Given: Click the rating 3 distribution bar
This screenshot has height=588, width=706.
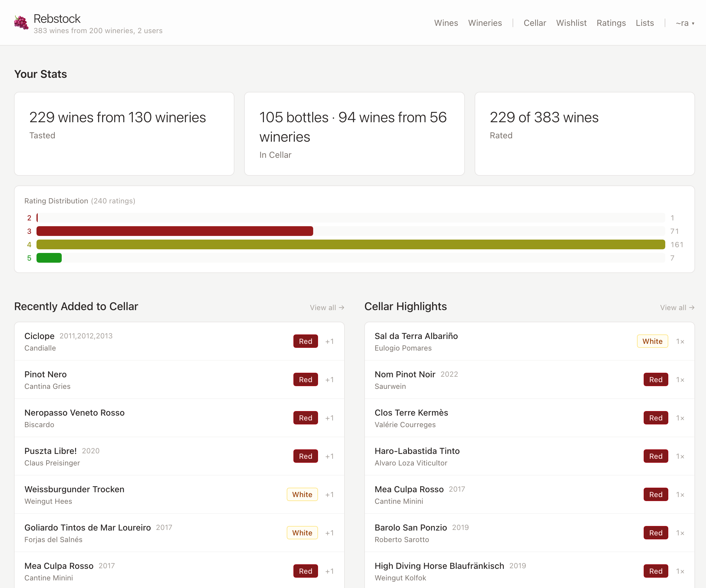Looking at the screenshot, I should (175, 231).
